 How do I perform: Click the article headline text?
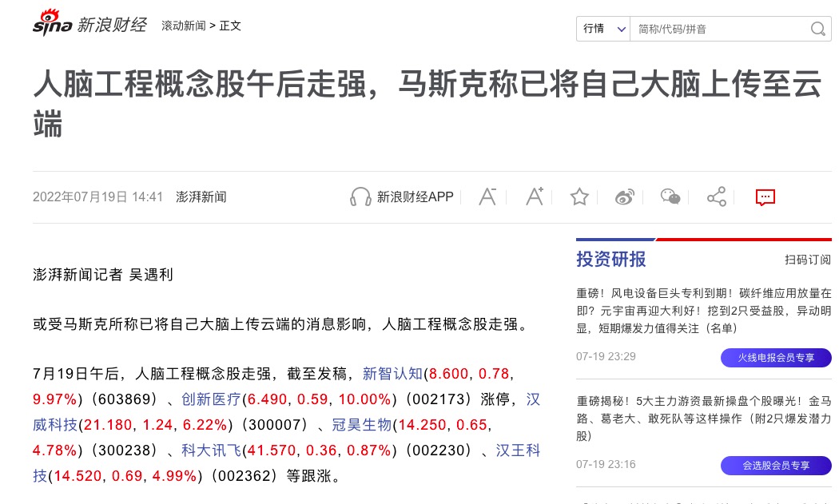(x=427, y=104)
